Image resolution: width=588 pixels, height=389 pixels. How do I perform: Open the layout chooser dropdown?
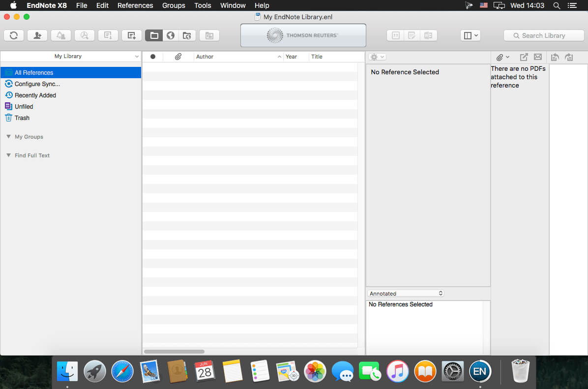point(470,35)
